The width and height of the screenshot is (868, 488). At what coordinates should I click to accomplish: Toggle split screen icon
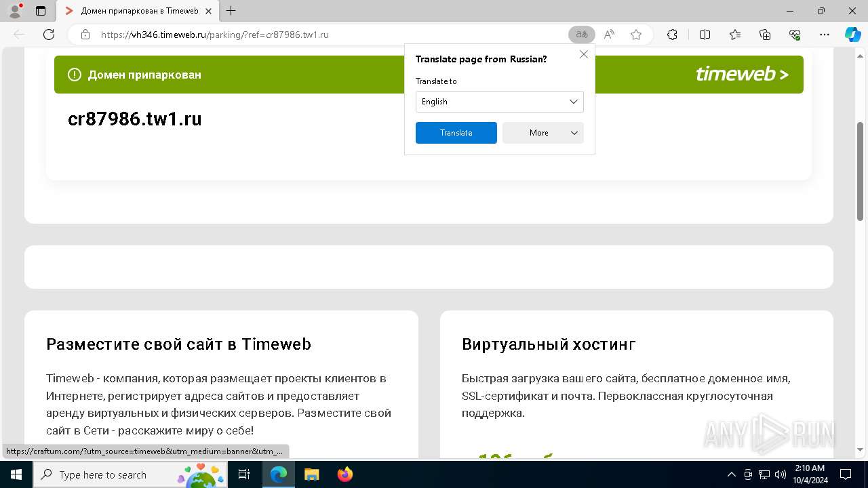click(705, 35)
